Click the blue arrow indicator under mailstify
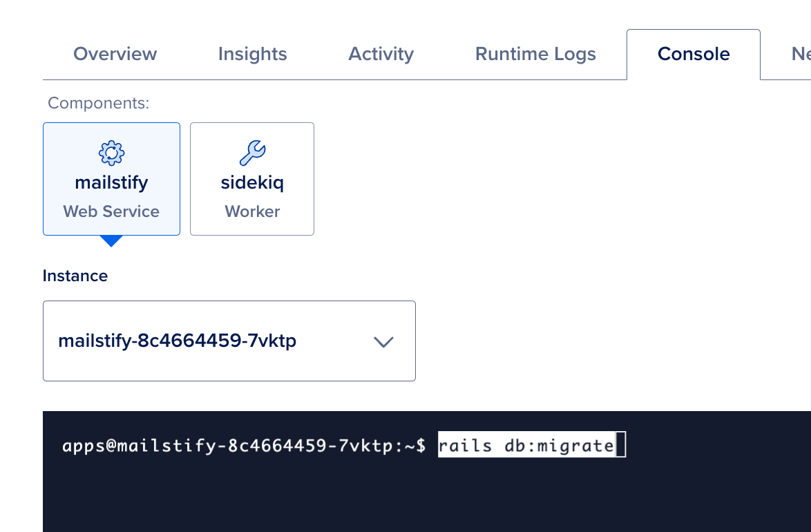 tap(111, 241)
